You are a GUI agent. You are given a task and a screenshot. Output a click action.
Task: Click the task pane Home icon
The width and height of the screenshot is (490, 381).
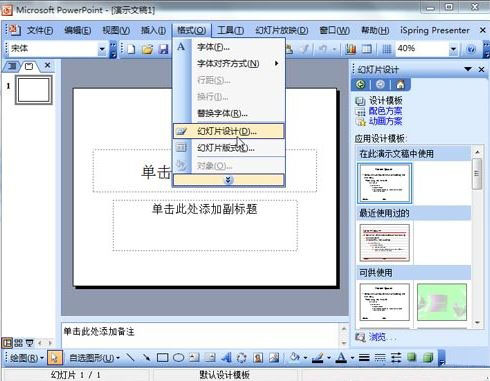(x=400, y=85)
